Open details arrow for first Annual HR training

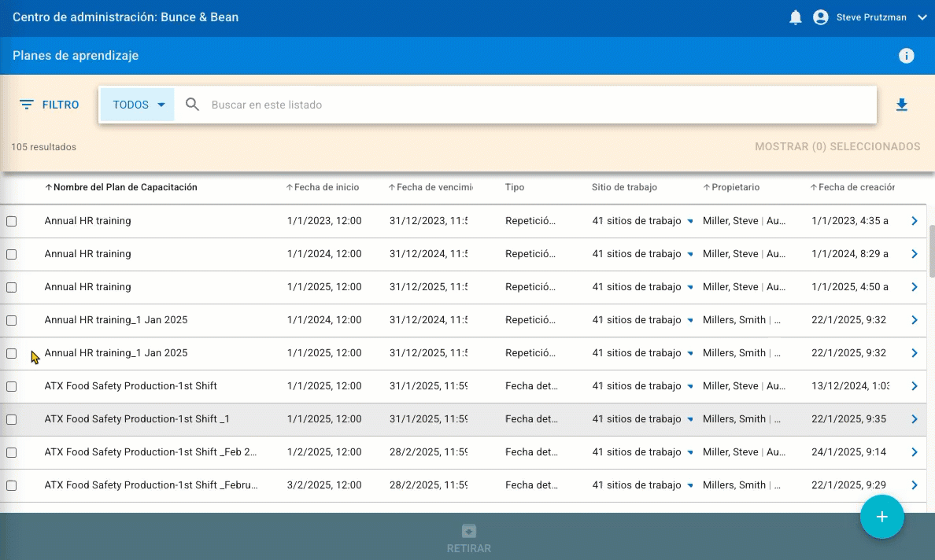click(x=914, y=221)
